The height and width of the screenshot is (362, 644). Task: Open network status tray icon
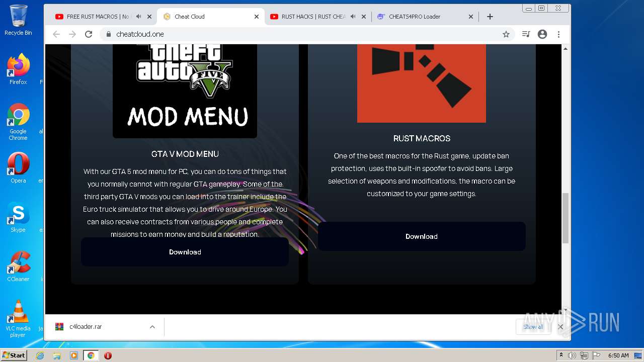[x=584, y=355]
